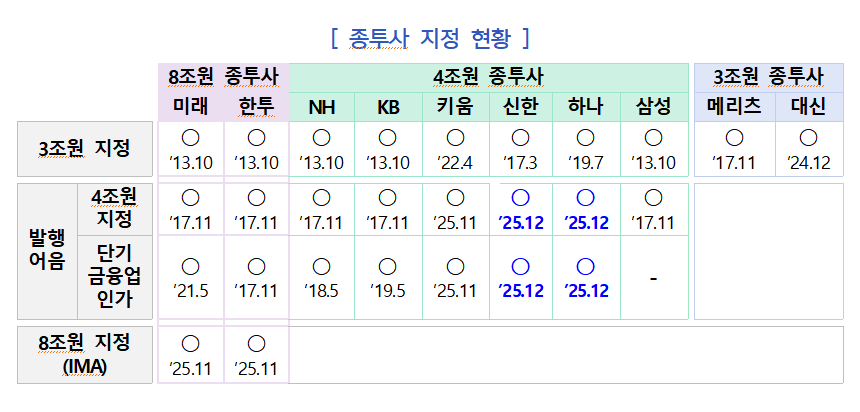Click the '대신' column header
Image resolution: width=860 pixels, height=412 pixels.
(x=808, y=106)
